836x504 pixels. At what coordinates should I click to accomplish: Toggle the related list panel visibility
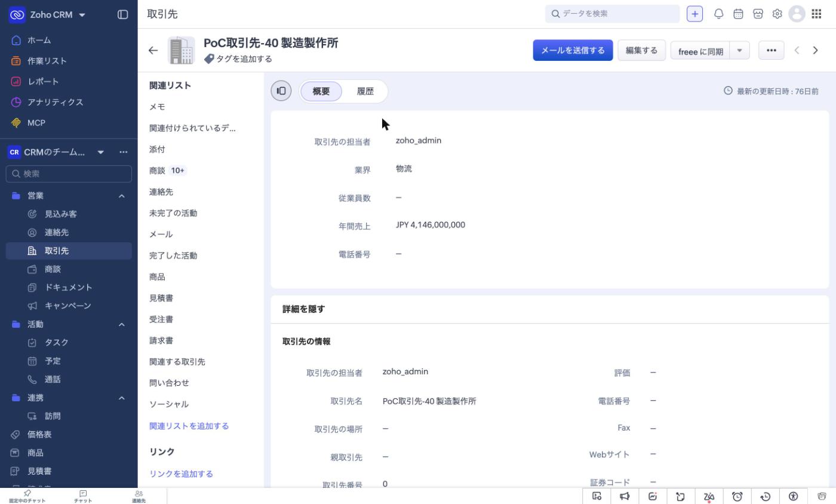(x=281, y=91)
